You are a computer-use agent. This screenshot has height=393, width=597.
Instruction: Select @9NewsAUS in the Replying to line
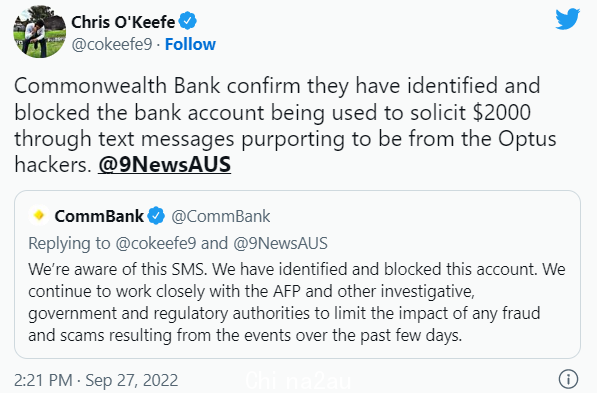(280, 243)
